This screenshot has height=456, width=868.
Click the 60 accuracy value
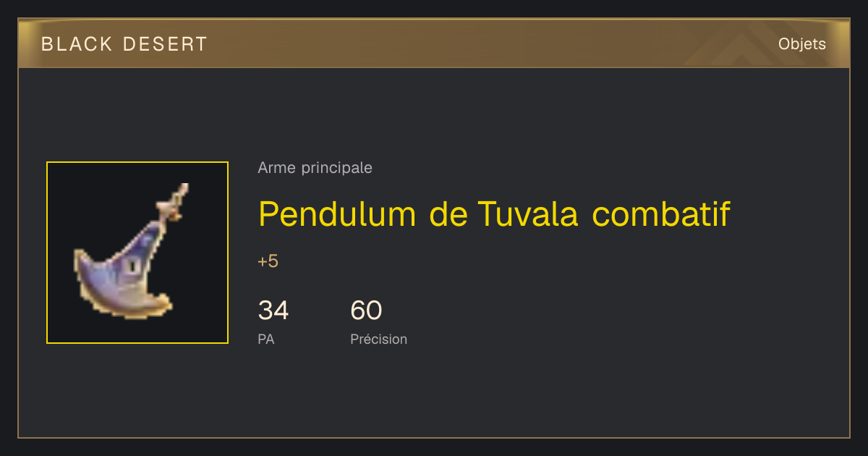(366, 311)
